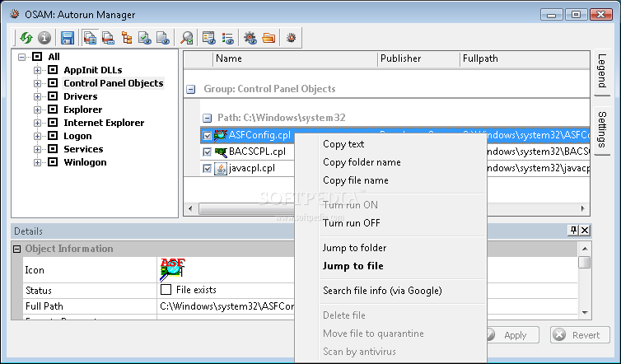Click the list's horizontal scroll right arrow
621x364 pixels.
[582, 208]
